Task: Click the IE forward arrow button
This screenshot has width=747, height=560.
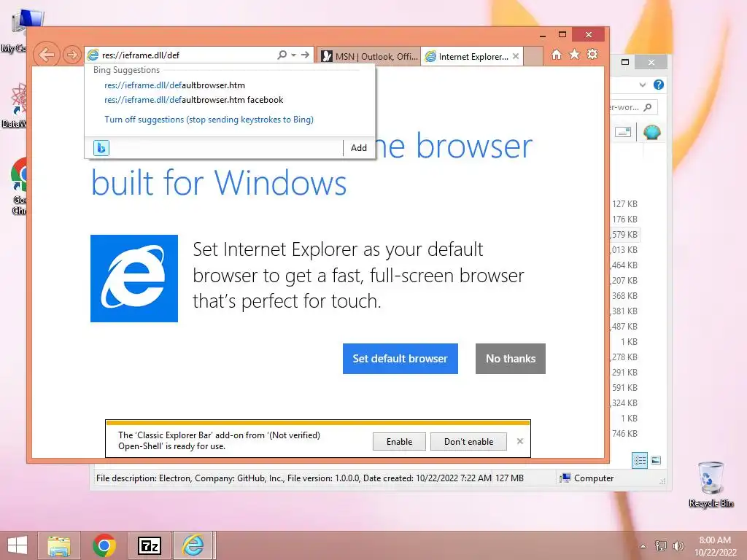Action: pyautogui.click(x=72, y=55)
